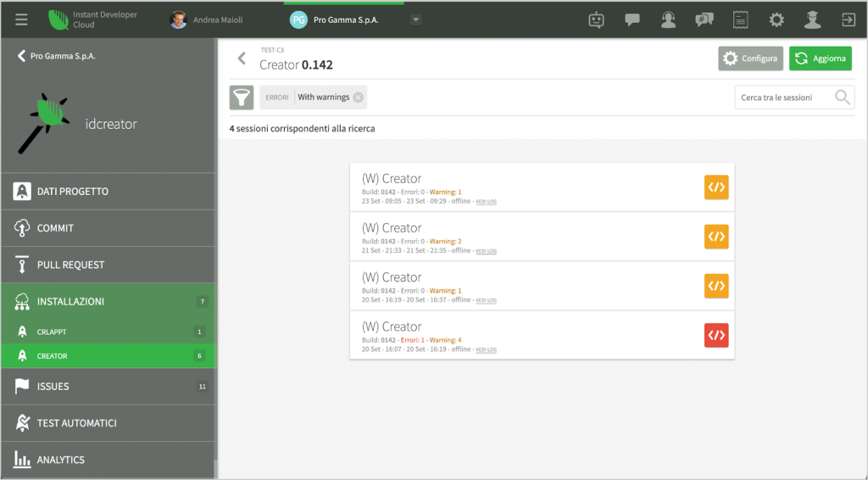Click the idcreator project wand logo
This screenshot has width=868, height=480.
43,124
